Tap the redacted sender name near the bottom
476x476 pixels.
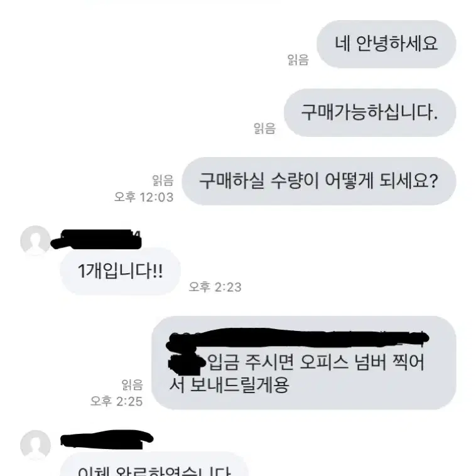click(107, 440)
